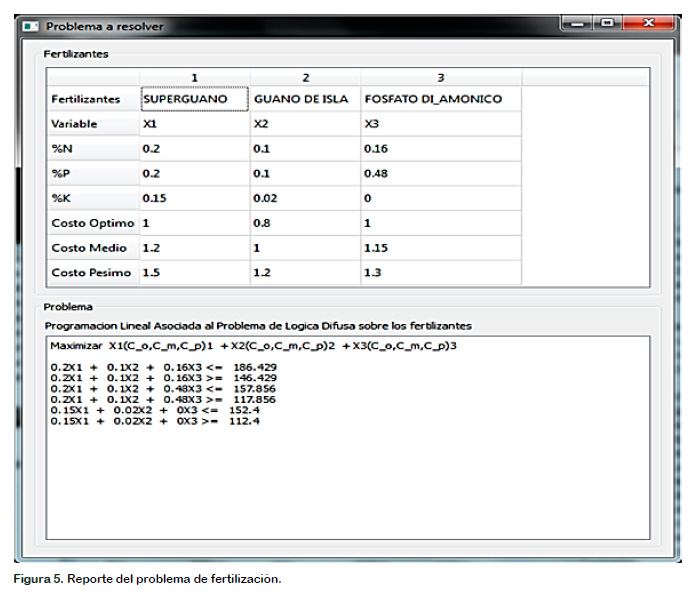The image size is (700, 591).
Task: Click %K value 0 for X3
Action: coord(441,198)
